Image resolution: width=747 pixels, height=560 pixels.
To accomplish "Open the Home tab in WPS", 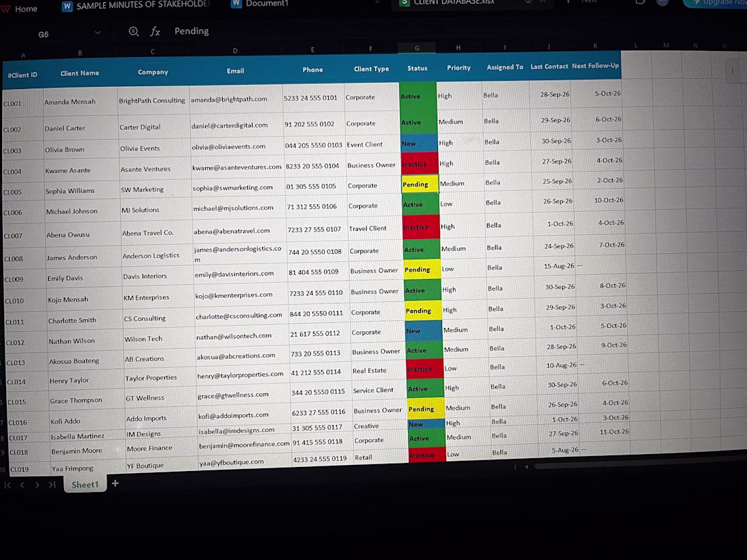I will pos(20,9).
